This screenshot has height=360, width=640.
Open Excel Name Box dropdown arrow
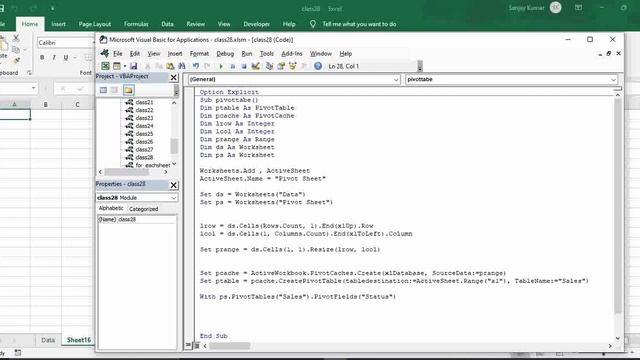pyautogui.click(x=33, y=89)
